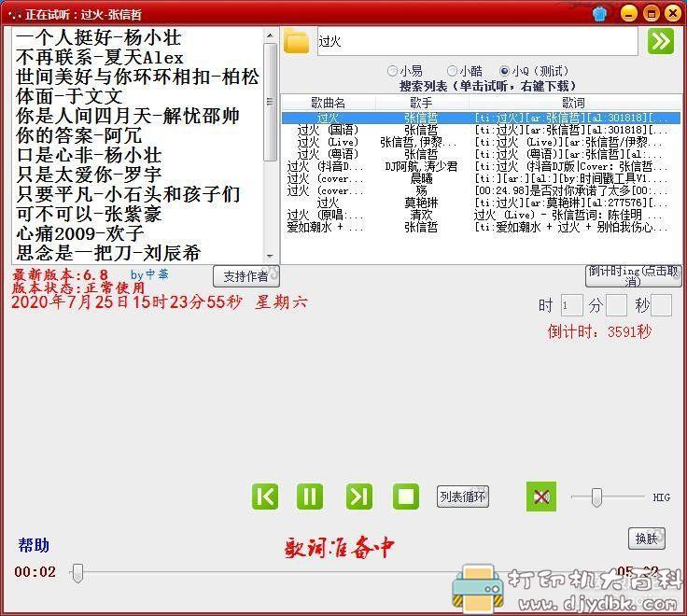Screen dimensions: 687x616
Task: Open the 帮助 help link
Action: pyautogui.click(x=34, y=545)
